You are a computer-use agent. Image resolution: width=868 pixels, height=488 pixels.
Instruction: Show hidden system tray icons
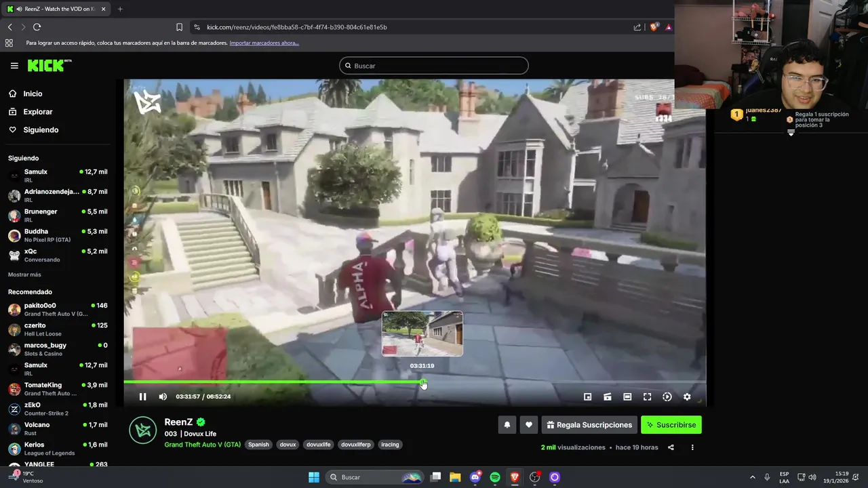pyautogui.click(x=752, y=477)
